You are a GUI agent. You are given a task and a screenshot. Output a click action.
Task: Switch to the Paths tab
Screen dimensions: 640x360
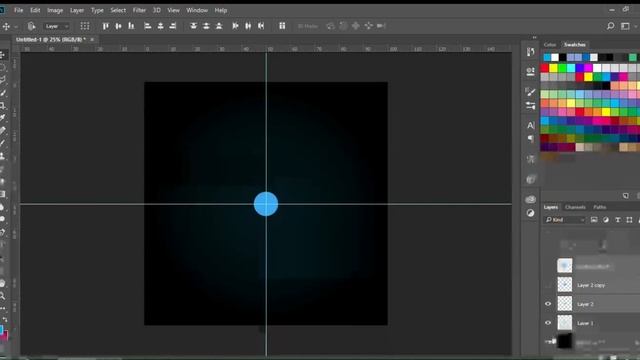(x=600, y=207)
